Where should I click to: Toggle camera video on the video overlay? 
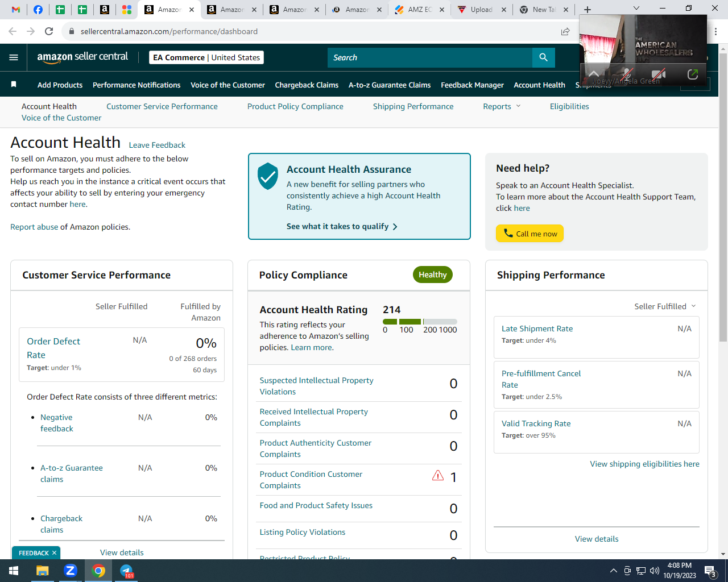659,74
